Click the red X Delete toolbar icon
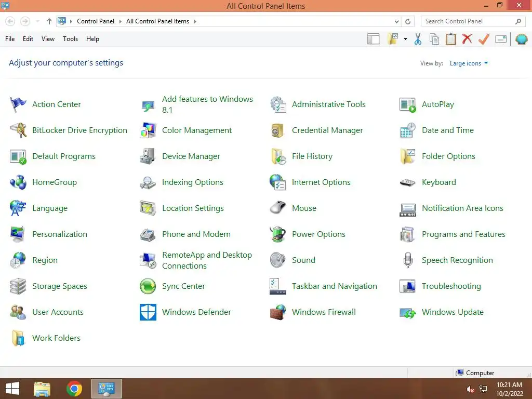This screenshot has height=399, width=532. (x=467, y=38)
